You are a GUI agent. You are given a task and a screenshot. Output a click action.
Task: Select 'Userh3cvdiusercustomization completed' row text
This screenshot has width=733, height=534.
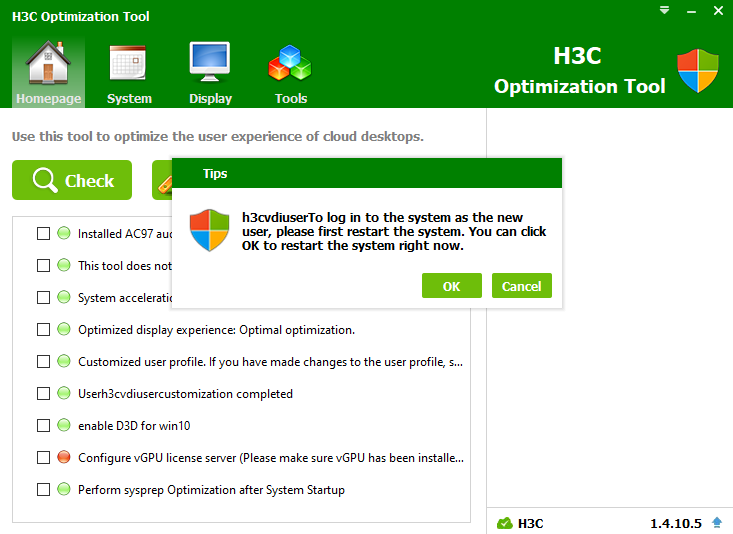[185, 394]
